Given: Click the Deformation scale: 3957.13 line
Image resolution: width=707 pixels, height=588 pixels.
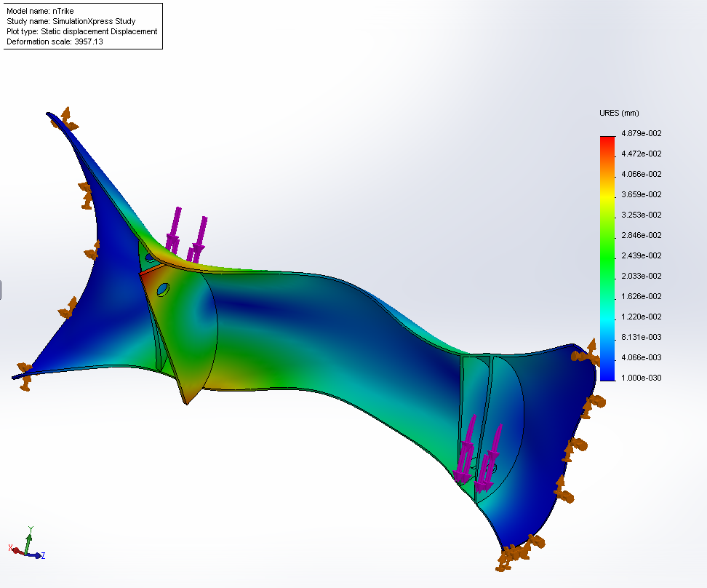Looking at the screenshot, I should (55, 41).
